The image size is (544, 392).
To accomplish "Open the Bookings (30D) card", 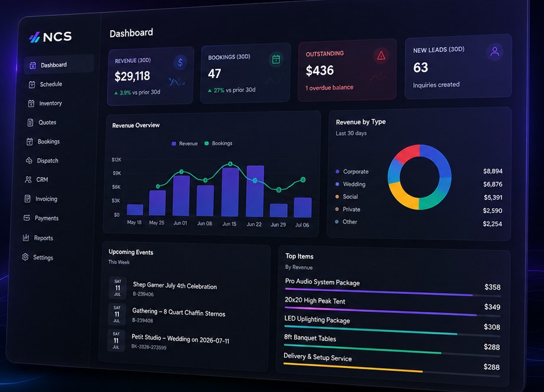I will coord(245,73).
